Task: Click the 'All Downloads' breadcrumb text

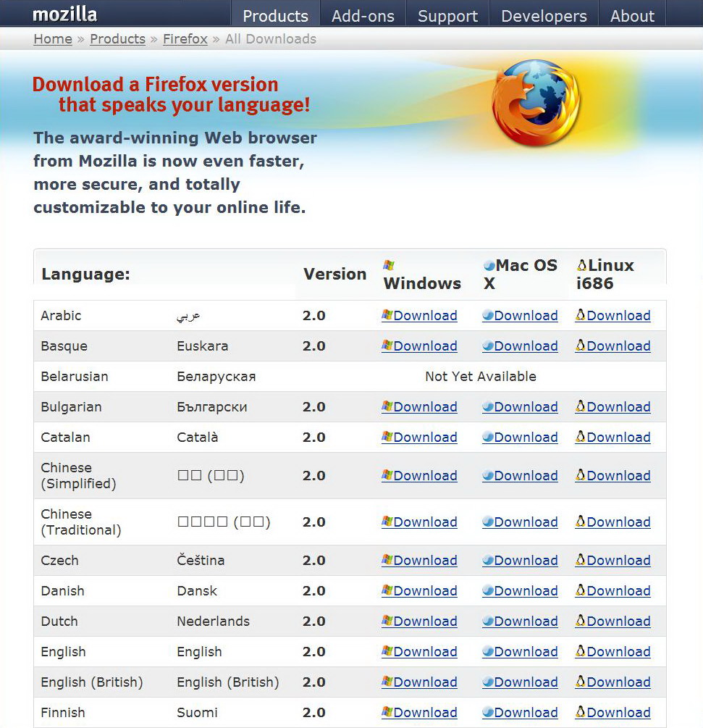Action: tap(271, 39)
